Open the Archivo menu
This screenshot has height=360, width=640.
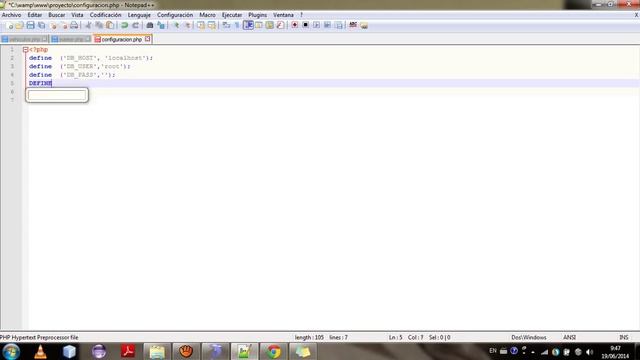11,15
